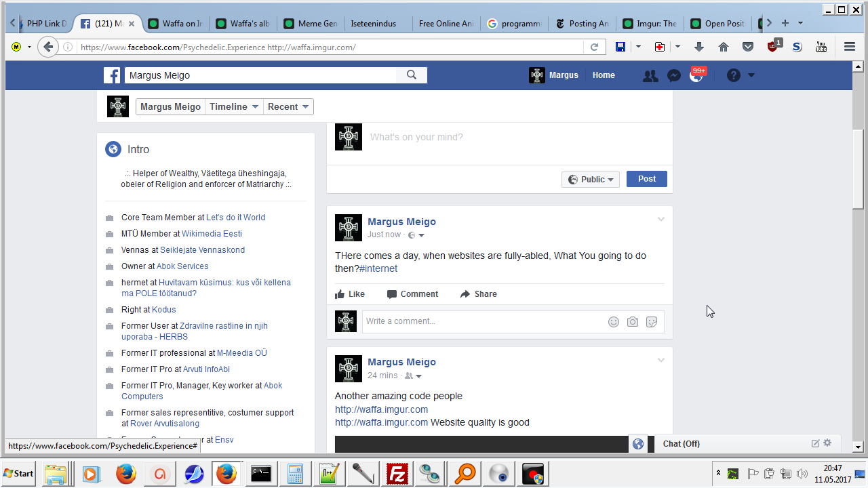The image size is (868, 488).
Task: Switch to the Iseteenindus browser tab
Action: click(378, 24)
